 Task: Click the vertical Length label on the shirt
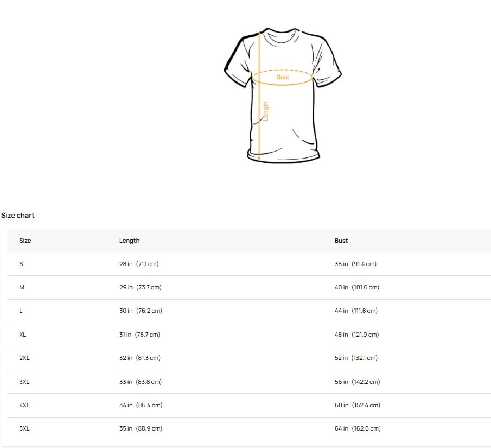coord(266,111)
